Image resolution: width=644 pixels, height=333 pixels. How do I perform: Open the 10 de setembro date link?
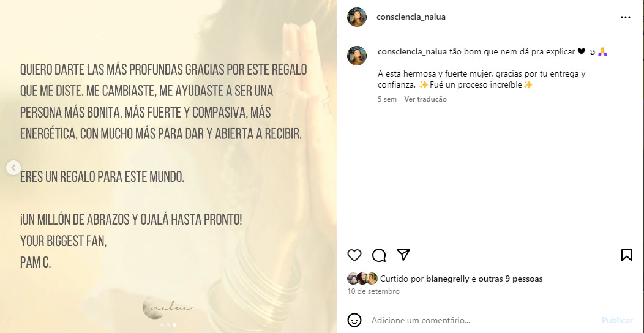373,291
